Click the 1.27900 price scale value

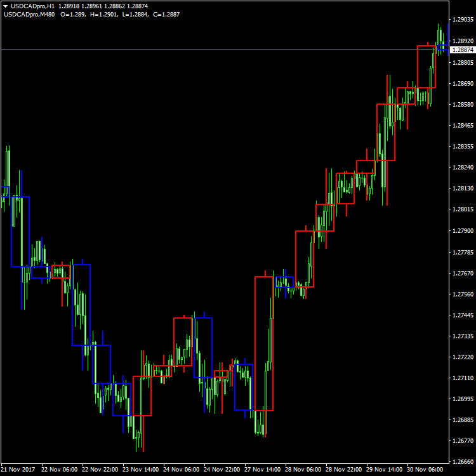pos(463,231)
